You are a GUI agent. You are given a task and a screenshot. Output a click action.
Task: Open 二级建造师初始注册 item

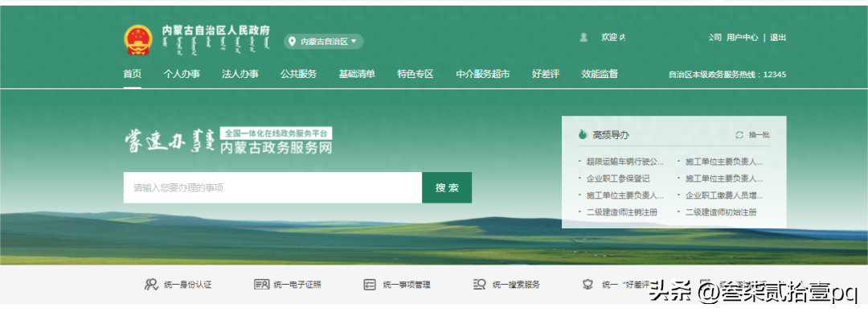point(721,211)
